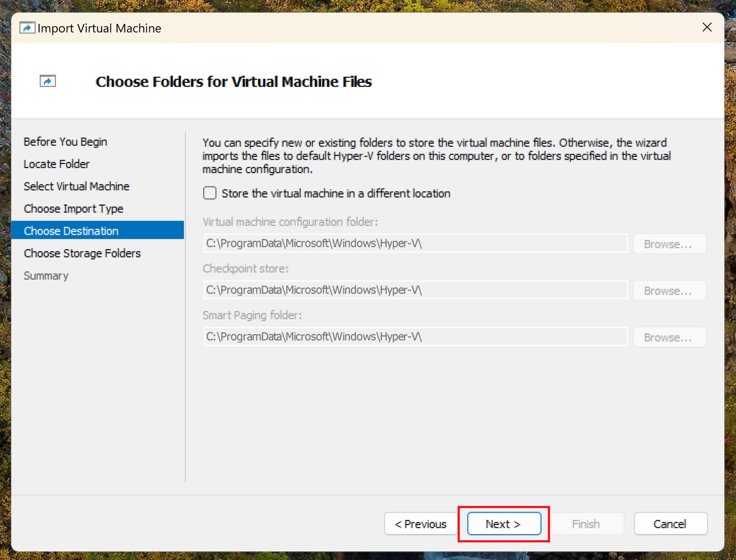The height and width of the screenshot is (560, 736).
Task: Go to the Summary step
Action: point(46,276)
